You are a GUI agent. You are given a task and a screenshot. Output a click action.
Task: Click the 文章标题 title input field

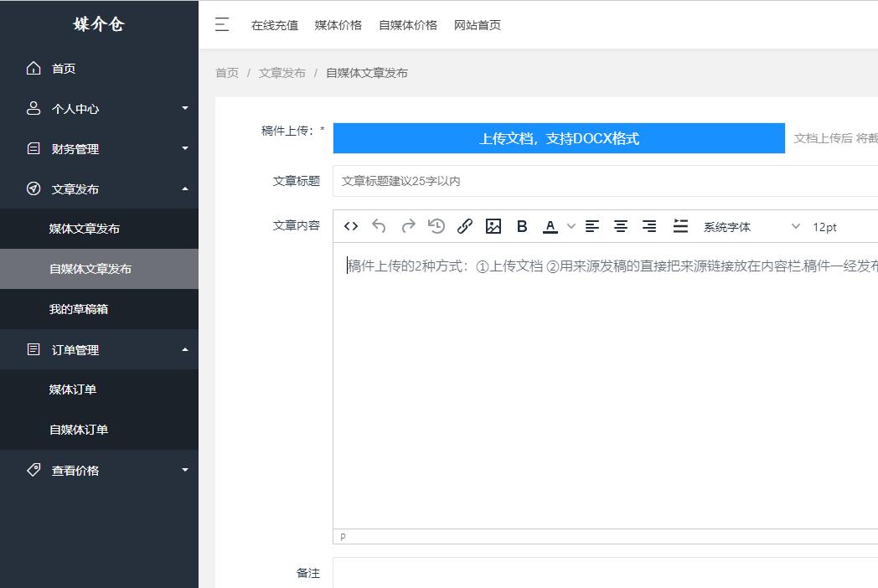click(503, 181)
